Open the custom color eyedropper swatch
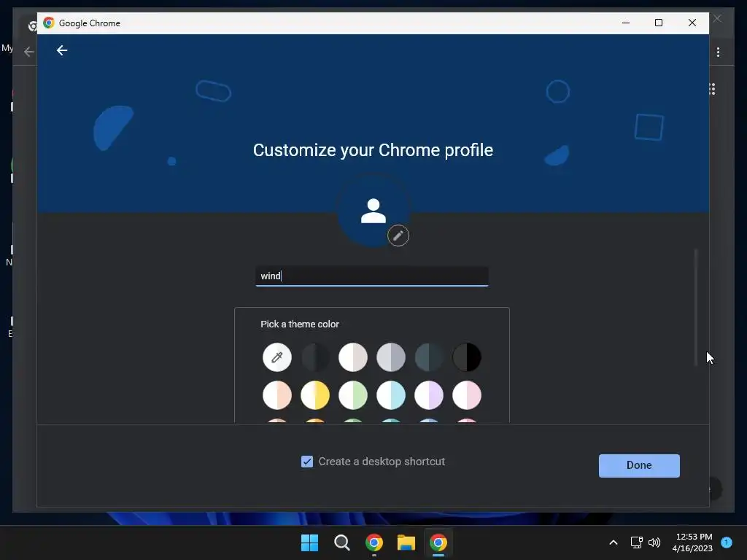Viewport: 747px width, 560px height. pyautogui.click(x=276, y=357)
